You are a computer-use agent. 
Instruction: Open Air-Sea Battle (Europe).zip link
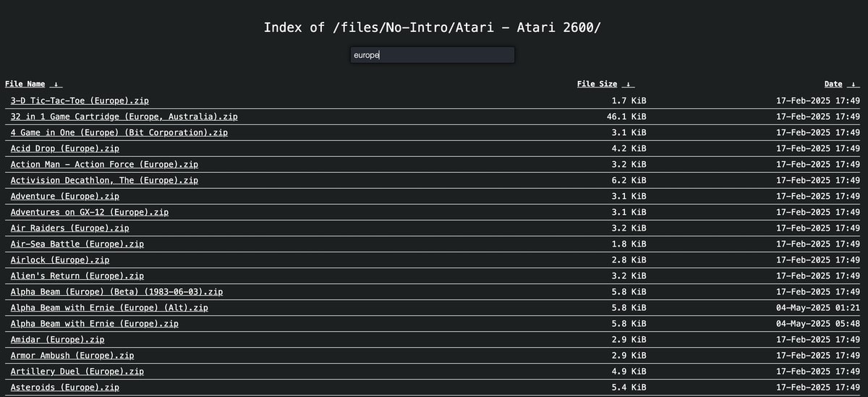[x=77, y=244]
